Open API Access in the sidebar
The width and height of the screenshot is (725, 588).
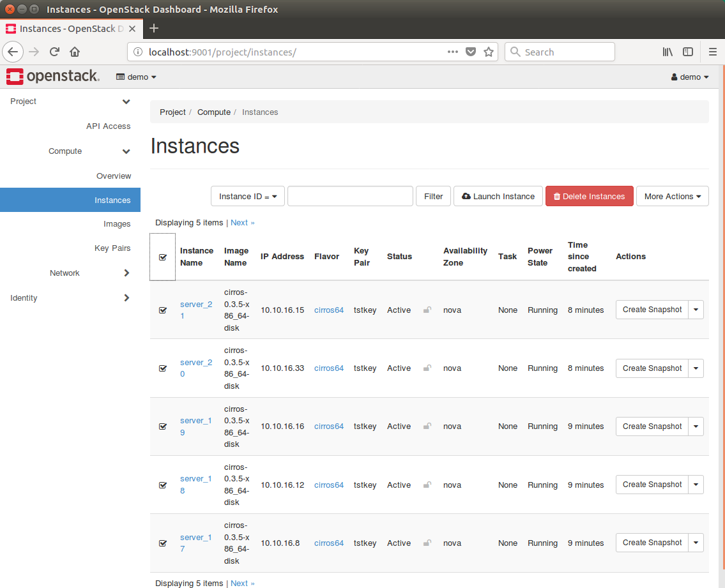(x=108, y=126)
